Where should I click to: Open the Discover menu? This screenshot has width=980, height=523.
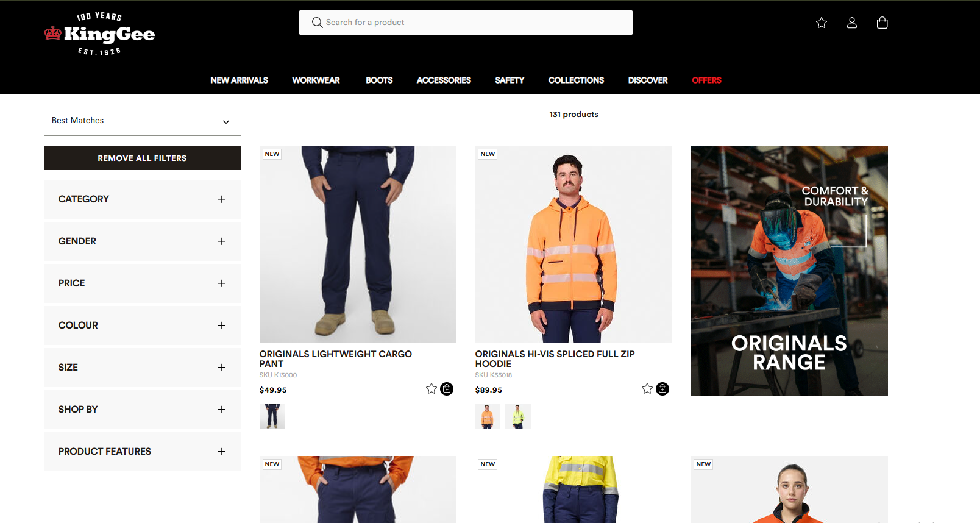[x=648, y=80]
